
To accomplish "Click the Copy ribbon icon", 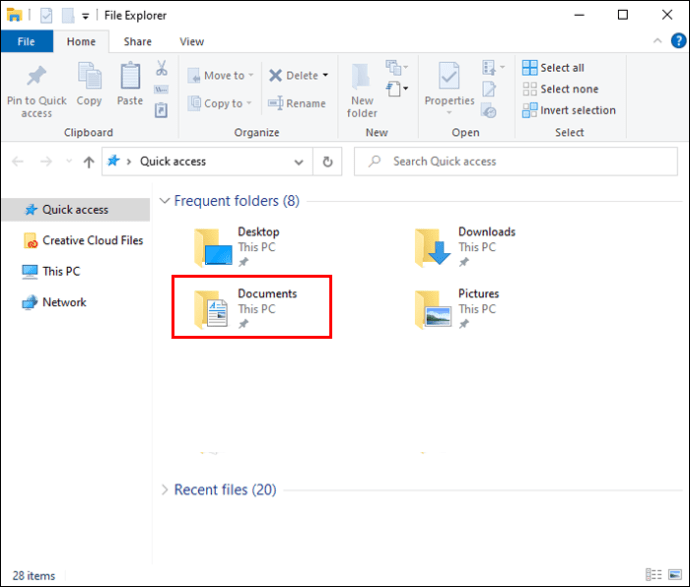I will 89,76.
